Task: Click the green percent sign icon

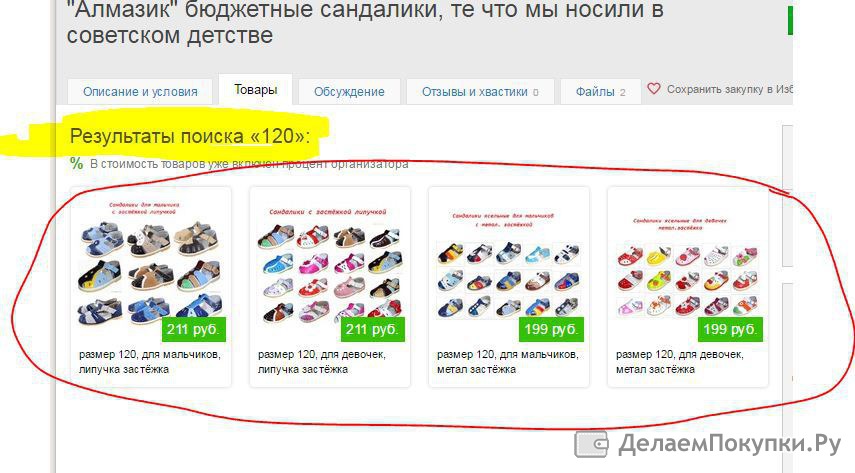Action: (x=76, y=163)
